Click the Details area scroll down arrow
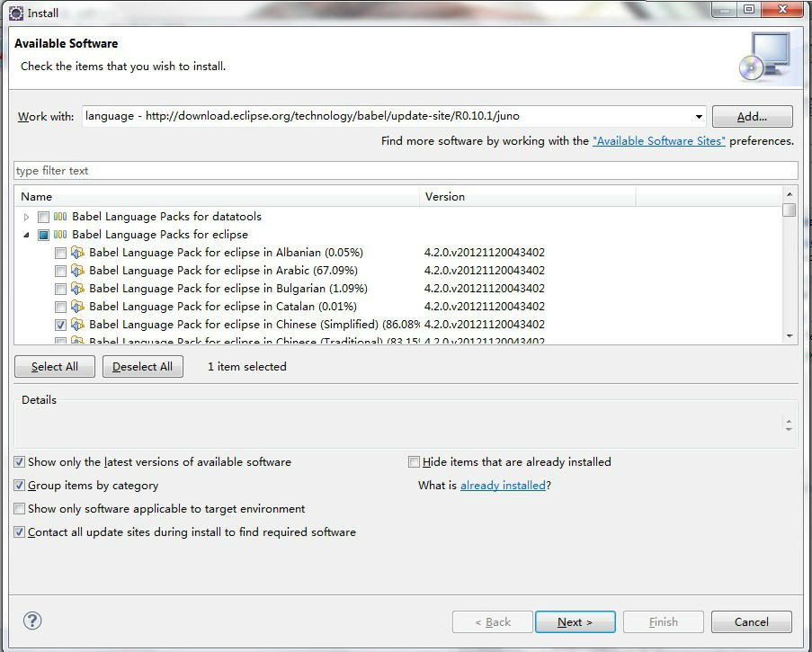 (x=789, y=429)
